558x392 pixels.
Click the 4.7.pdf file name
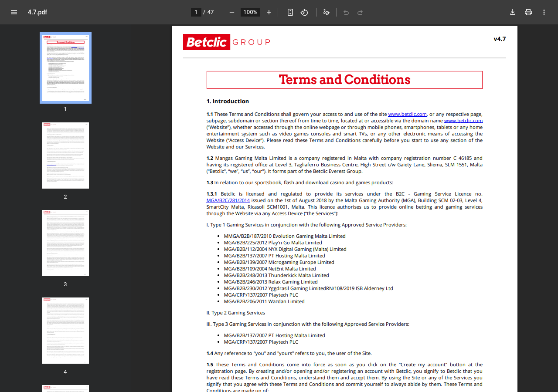click(x=37, y=12)
